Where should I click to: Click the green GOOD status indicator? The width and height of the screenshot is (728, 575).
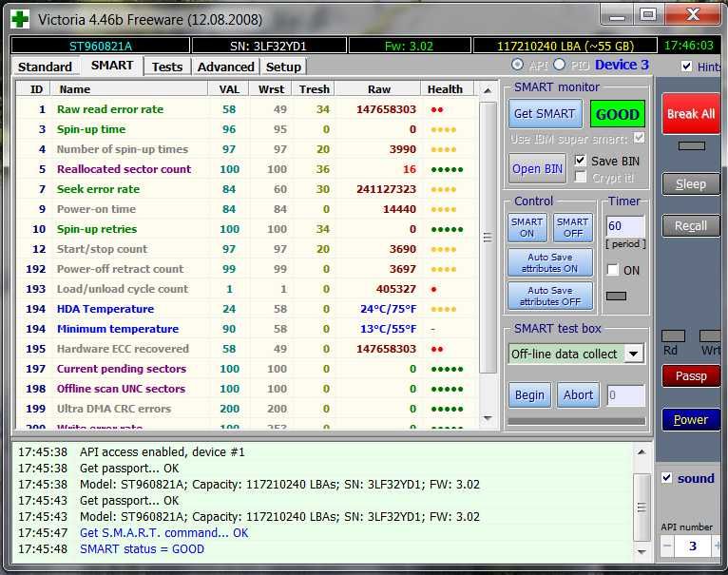618,114
